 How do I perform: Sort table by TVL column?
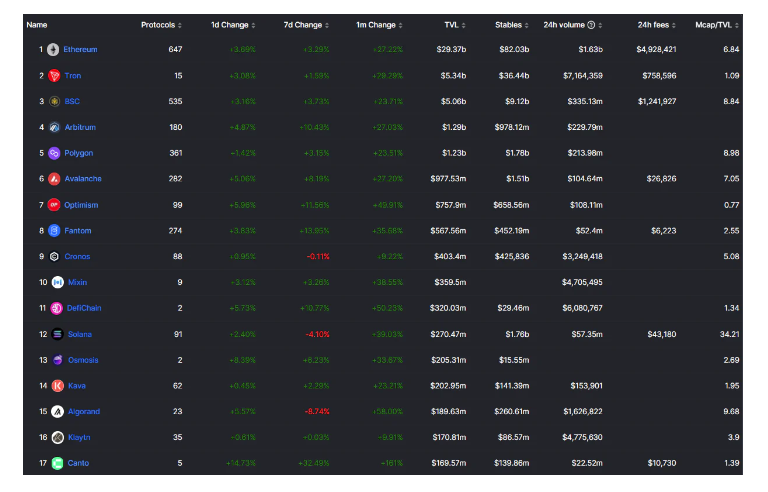pyautogui.click(x=455, y=25)
